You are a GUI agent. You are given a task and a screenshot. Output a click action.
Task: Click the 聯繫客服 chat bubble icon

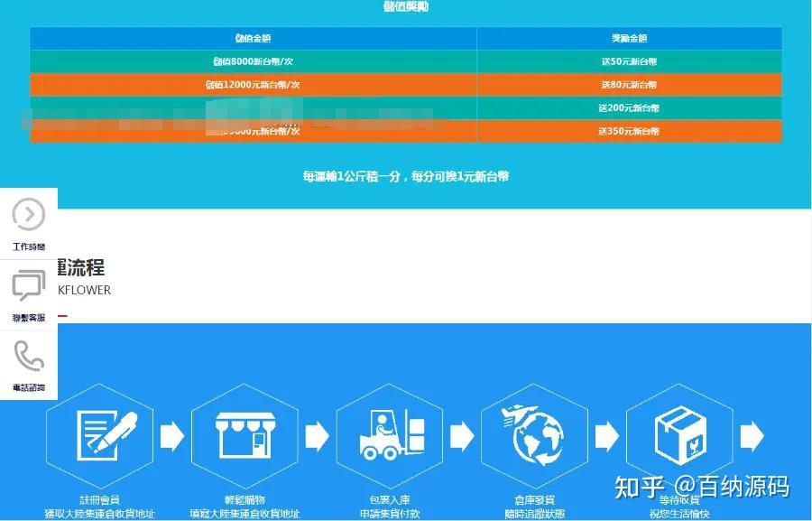click(x=29, y=285)
